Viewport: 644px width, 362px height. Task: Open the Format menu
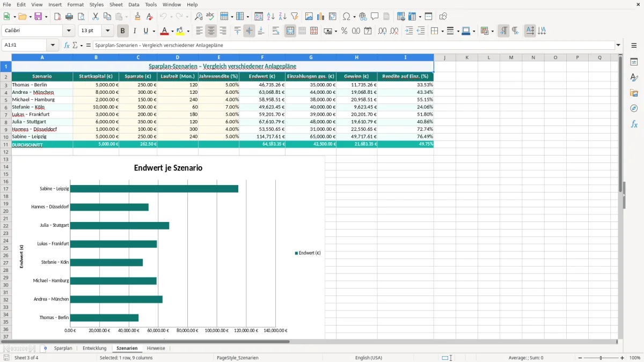tap(75, 4)
